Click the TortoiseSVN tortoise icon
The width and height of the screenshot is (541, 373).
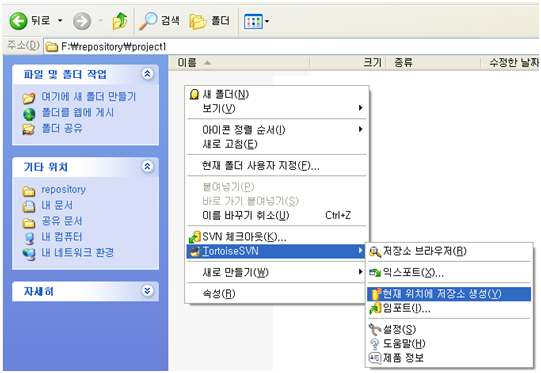coord(195,251)
